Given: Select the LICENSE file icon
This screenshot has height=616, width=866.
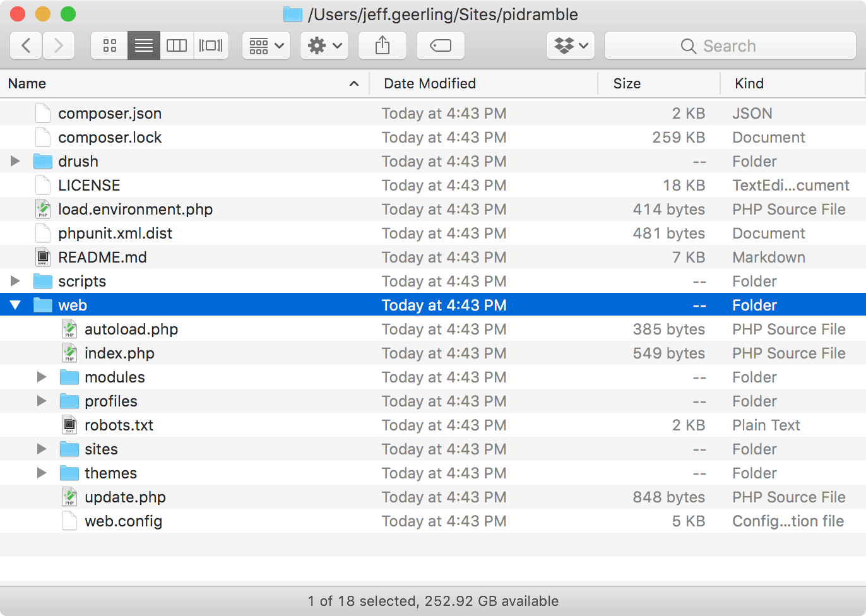Looking at the screenshot, I should 43,185.
